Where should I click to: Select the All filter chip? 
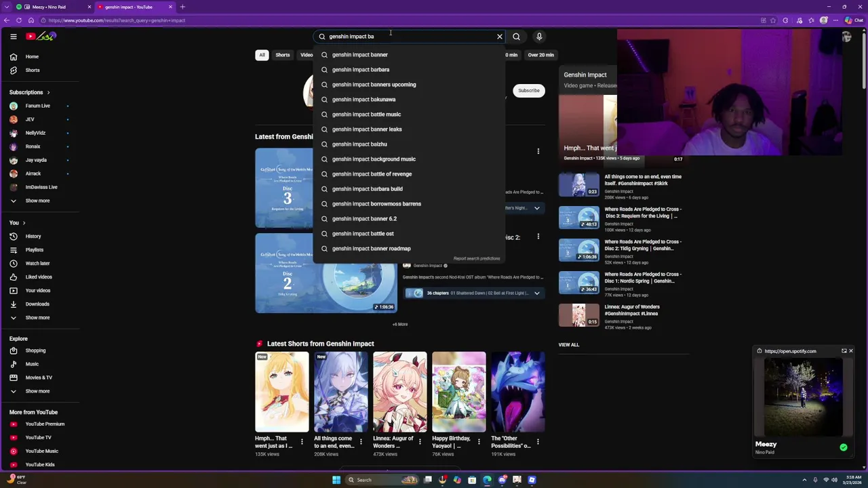262,55
